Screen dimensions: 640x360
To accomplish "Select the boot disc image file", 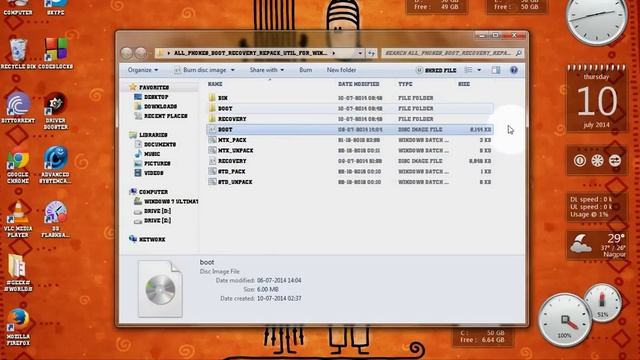I will click(350, 129).
